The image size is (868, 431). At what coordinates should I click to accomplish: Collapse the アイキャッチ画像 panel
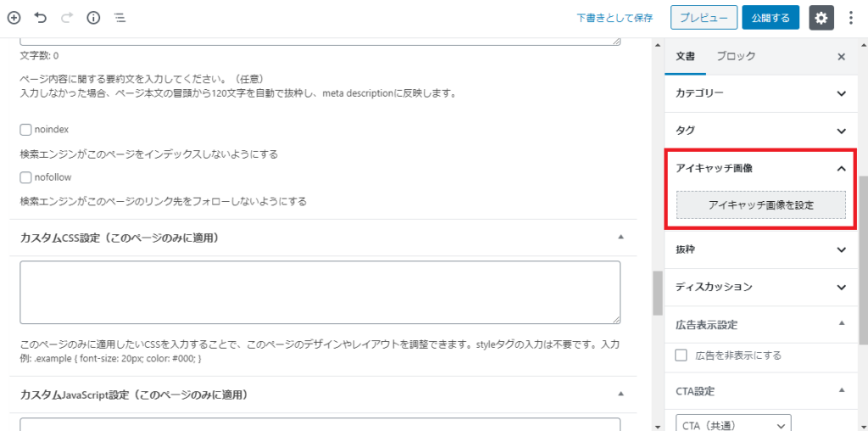pos(842,168)
